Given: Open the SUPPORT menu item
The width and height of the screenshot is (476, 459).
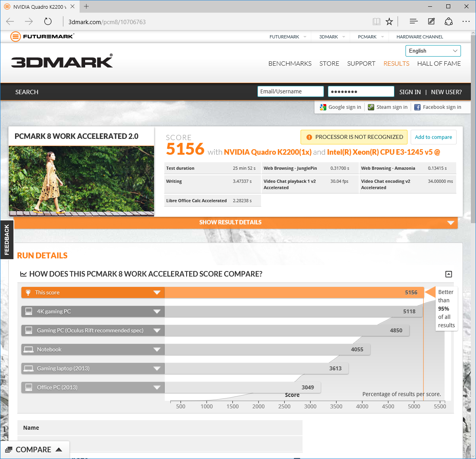Looking at the screenshot, I should point(361,63).
